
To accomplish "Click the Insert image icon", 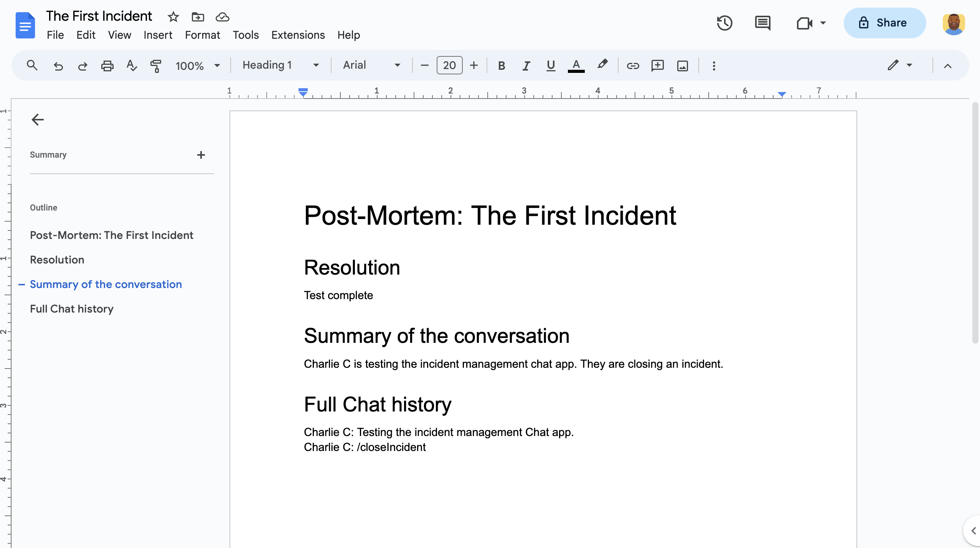I will (683, 65).
